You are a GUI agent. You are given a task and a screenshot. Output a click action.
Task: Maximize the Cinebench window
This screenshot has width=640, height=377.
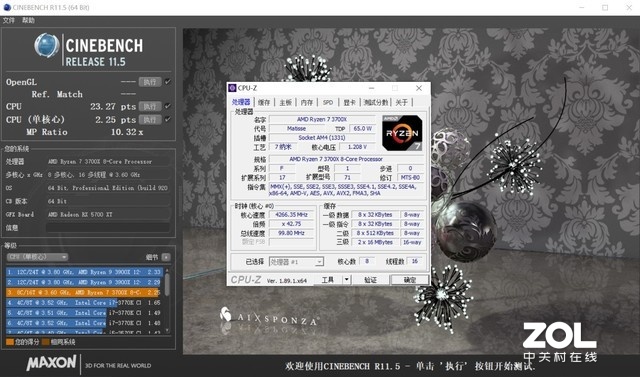(605, 7)
